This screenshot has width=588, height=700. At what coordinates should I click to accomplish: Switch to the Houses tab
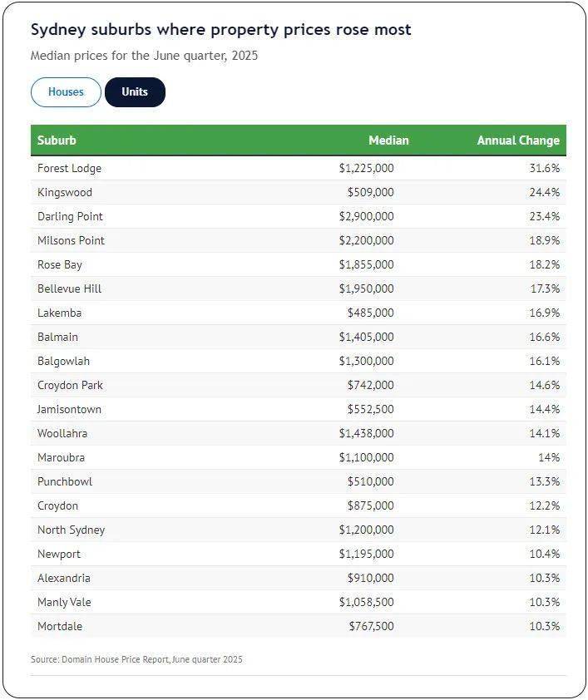(x=66, y=92)
